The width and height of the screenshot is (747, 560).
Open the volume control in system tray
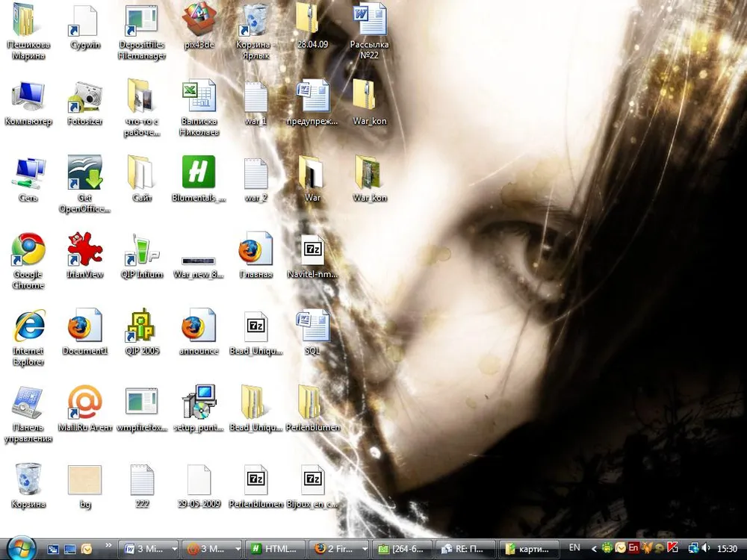click(705, 548)
